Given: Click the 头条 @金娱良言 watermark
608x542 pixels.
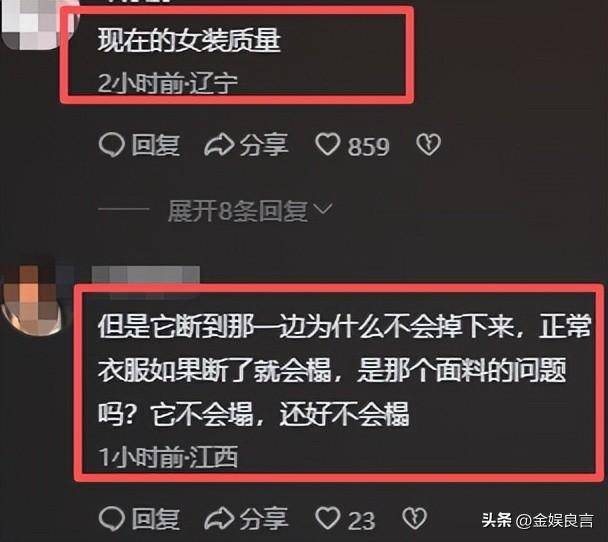Looking at the screenshot, I should click(x=537, y=520).
